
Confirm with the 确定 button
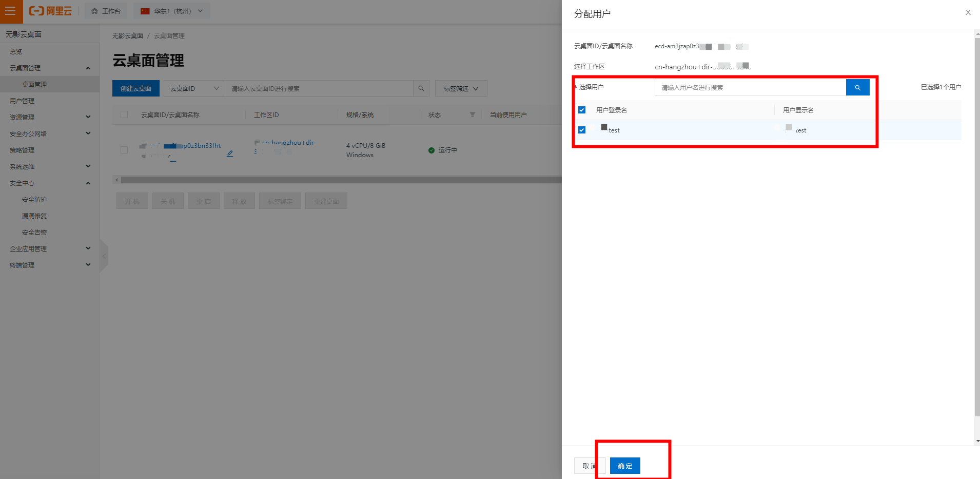click(625, 466)
